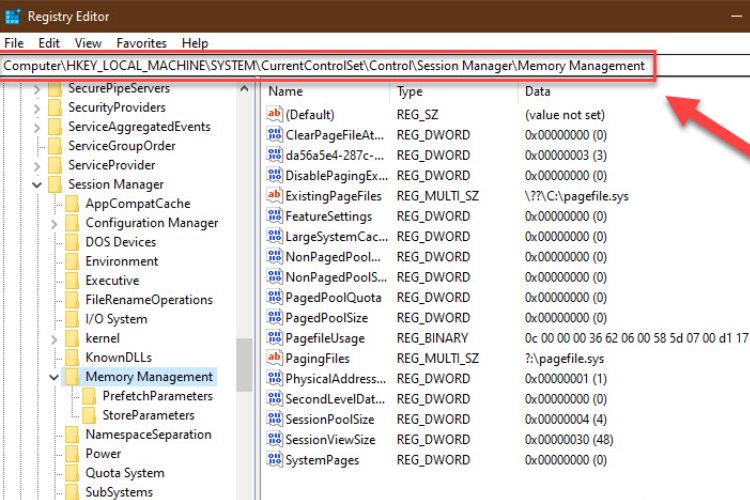This screenshot has width=750, height=500.
Task: Expand the kernel tree node
Action: (54, 339)
